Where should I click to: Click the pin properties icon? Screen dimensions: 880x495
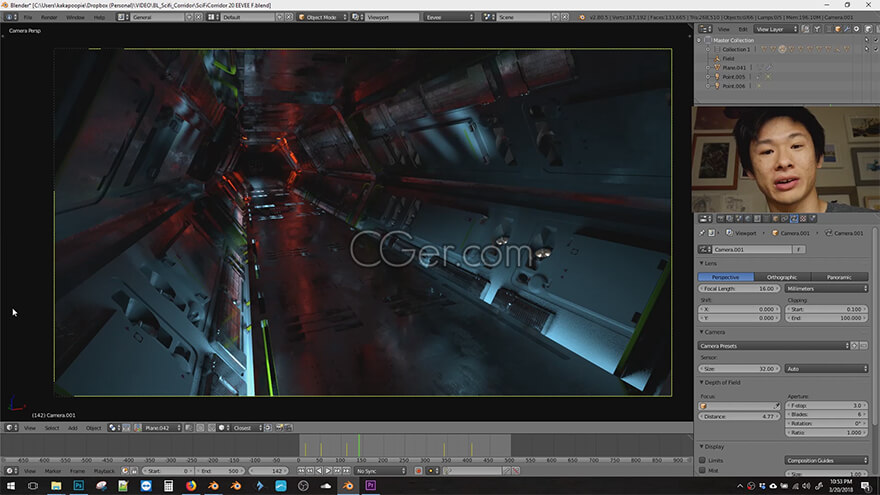(702, 232)
